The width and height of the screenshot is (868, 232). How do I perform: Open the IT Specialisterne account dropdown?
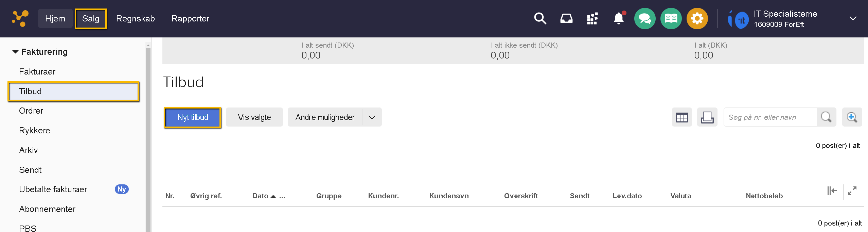point(853,18)
